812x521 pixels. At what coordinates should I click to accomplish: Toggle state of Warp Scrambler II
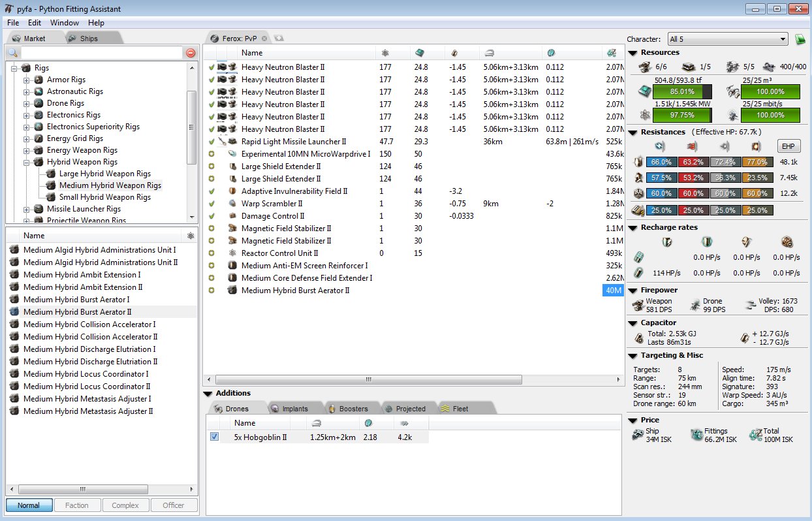pyautogui.click(x=211, y=204)
